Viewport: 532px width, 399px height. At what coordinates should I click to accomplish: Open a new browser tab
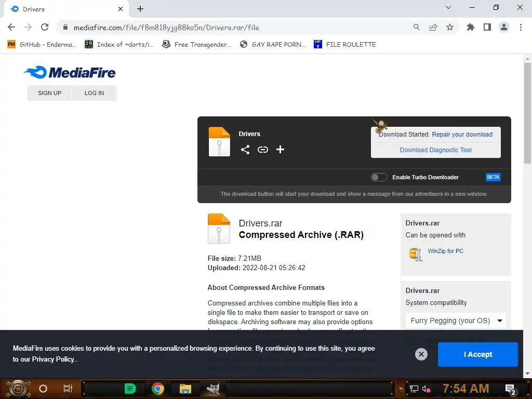140,9
